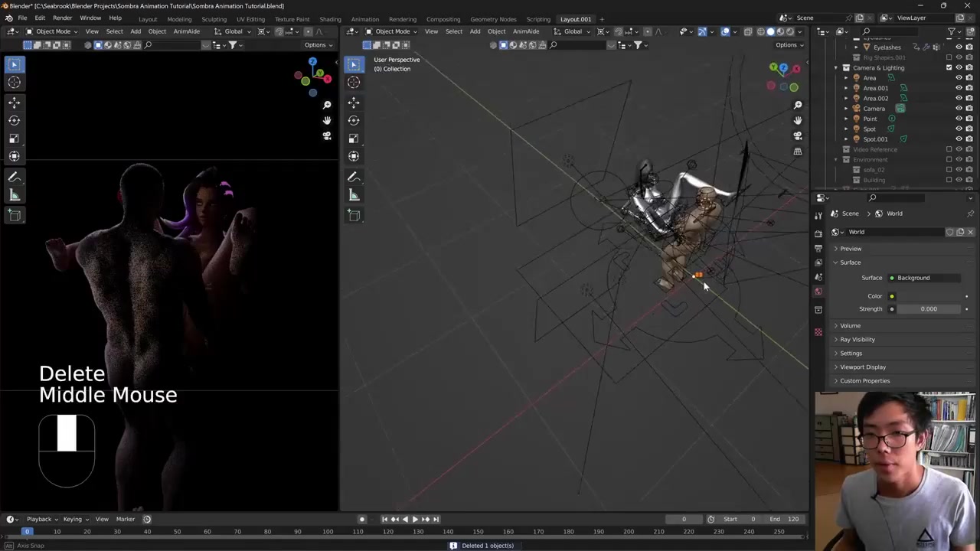
Task: Select the Move tool in right viewport
Action: coord(354,102)
